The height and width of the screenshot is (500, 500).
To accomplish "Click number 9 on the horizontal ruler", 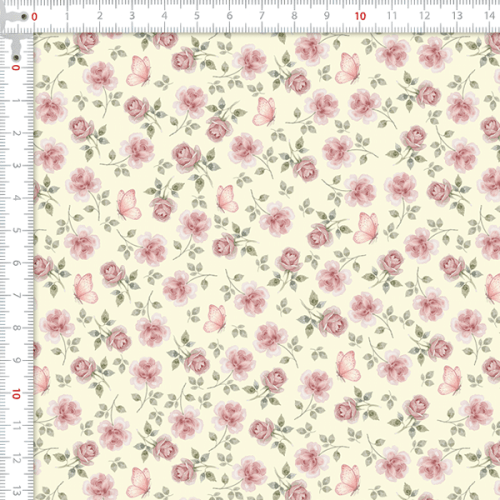I will [327, 16].
